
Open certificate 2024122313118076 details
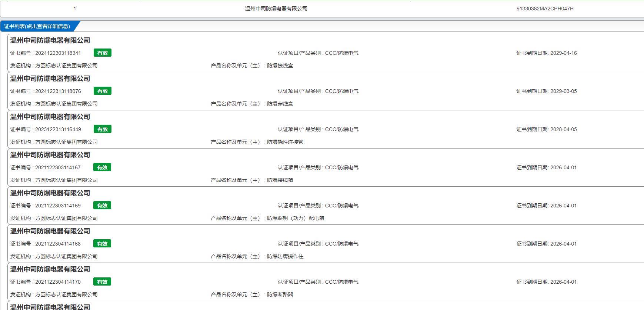58,91
